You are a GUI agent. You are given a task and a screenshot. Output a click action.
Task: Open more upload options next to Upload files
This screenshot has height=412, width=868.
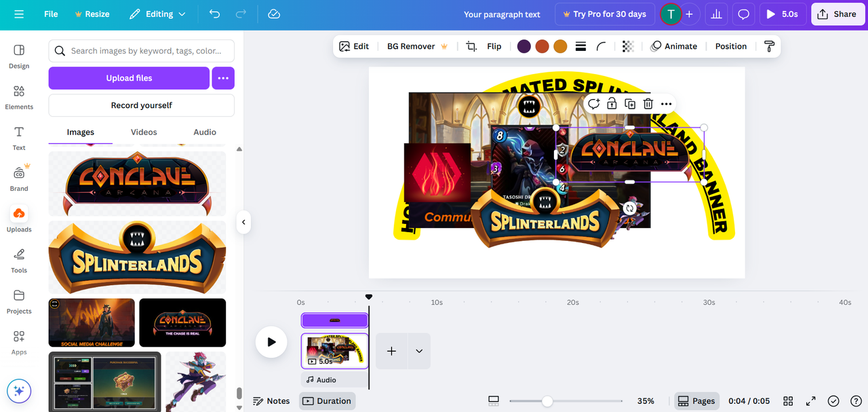tap(223, 78)
